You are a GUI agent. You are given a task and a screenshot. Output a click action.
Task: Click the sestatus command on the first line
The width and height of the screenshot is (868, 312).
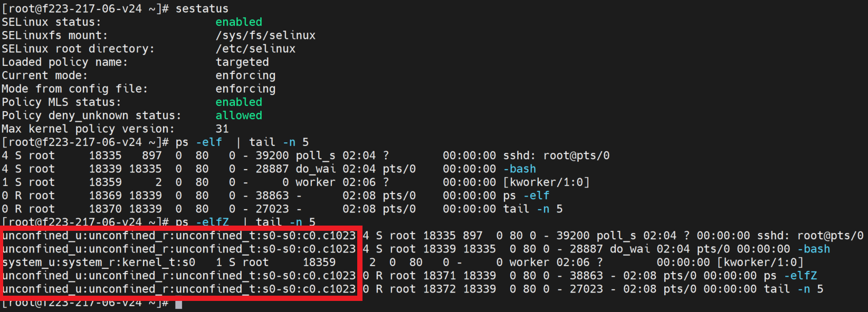pyautogui.click(x=202, y=8)
